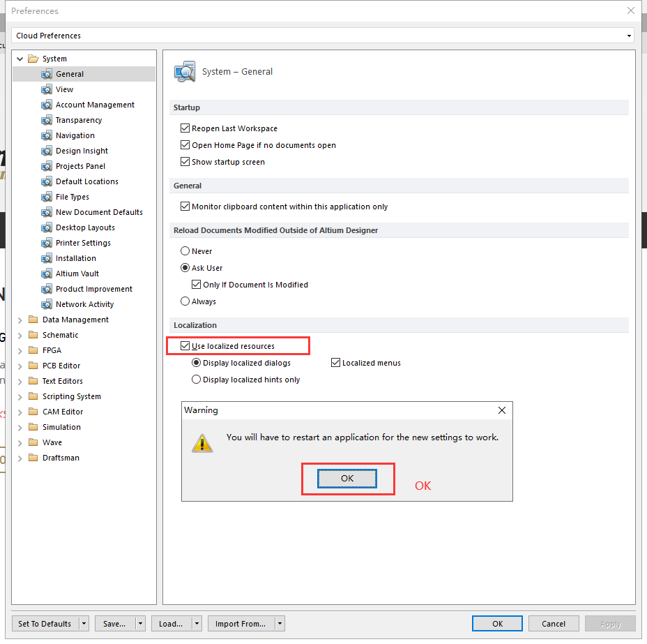The height and width of the screenshot is (644, 647).
Task: Confirm the Warning dialog with OK
Action: tap(347, 479)
